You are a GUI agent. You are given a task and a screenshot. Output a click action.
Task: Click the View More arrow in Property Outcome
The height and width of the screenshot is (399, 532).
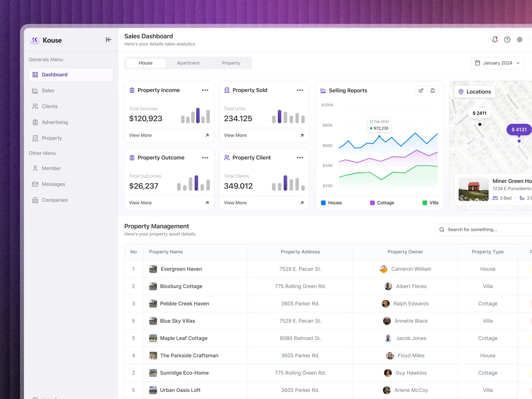click(x=207, y=203)
